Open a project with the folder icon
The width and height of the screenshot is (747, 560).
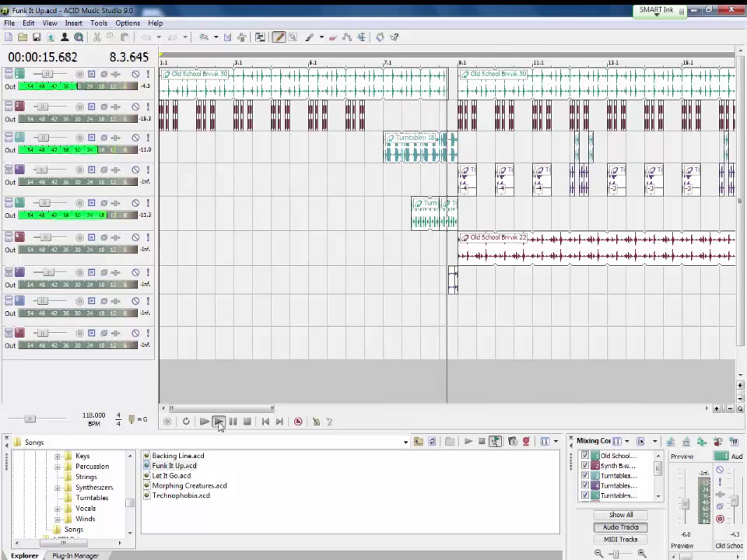pyautogui.click(x=23, y=37)
